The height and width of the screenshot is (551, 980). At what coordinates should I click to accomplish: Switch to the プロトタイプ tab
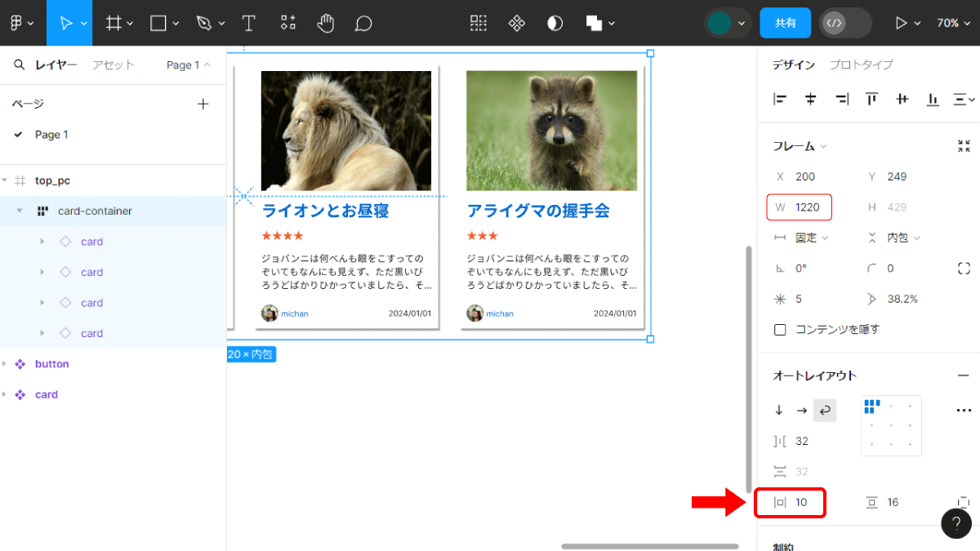(x=862, y=64)
